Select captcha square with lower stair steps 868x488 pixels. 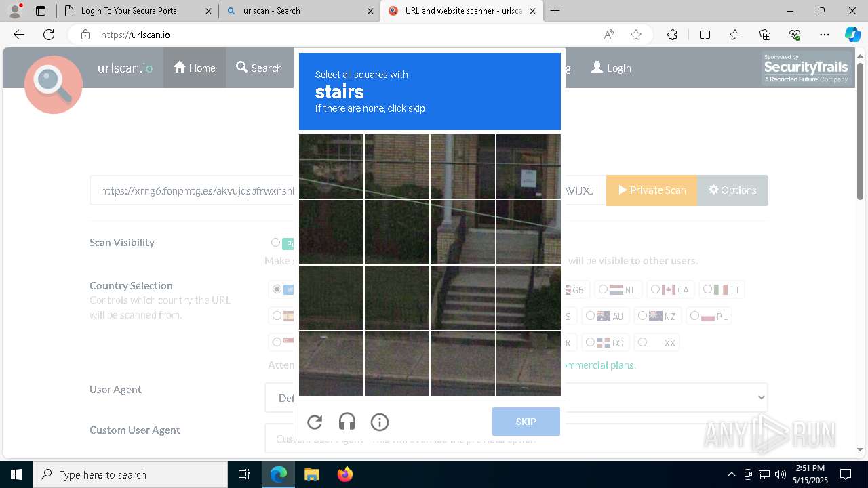pos(462,298)
